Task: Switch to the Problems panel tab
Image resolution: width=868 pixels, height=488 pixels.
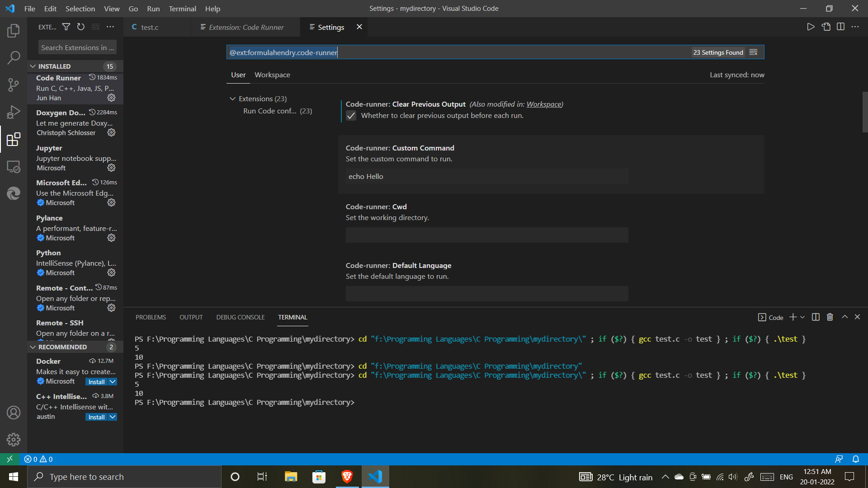Action: point(151,317)
